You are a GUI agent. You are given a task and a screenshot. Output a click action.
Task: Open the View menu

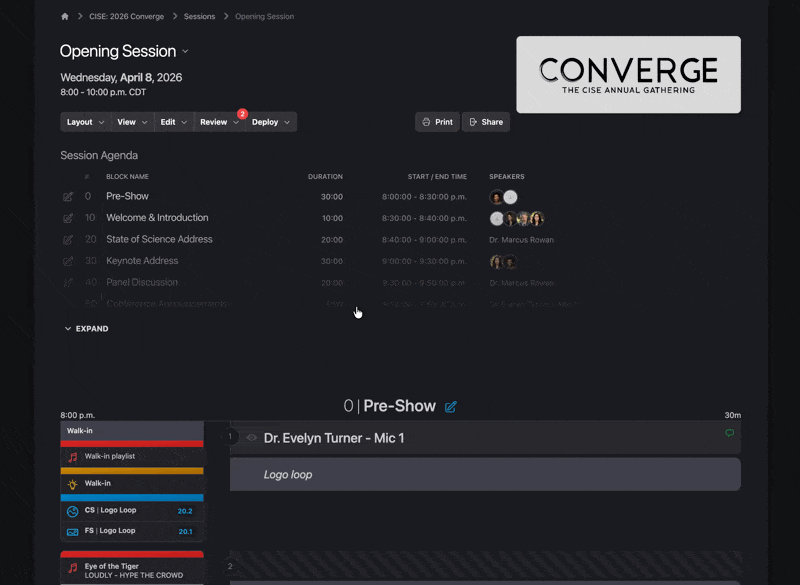[132, 122]
